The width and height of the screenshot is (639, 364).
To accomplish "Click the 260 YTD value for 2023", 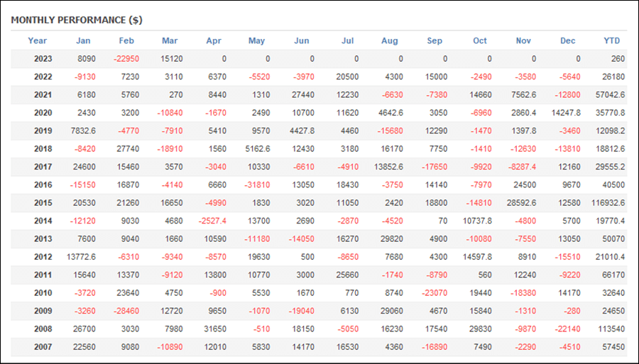I will point(618,59).
